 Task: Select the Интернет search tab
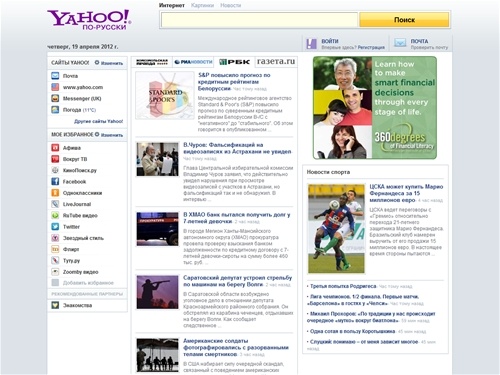coord(172,5)
